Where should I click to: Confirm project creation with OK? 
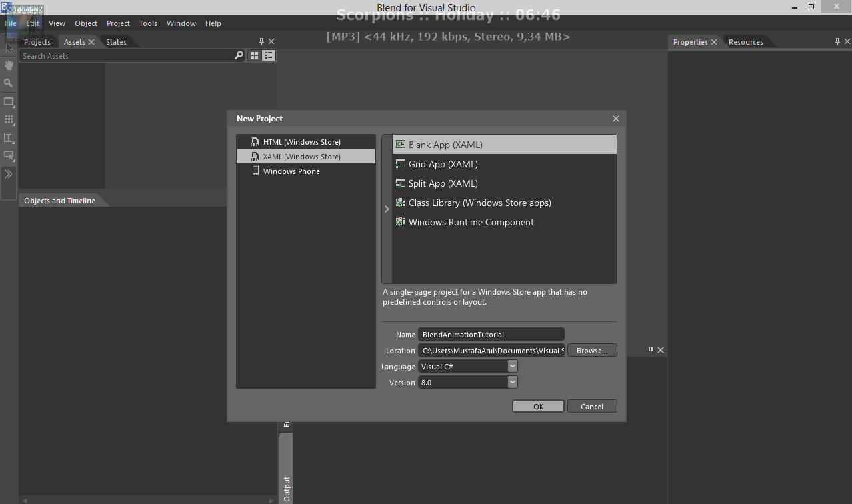coord(537,406)
